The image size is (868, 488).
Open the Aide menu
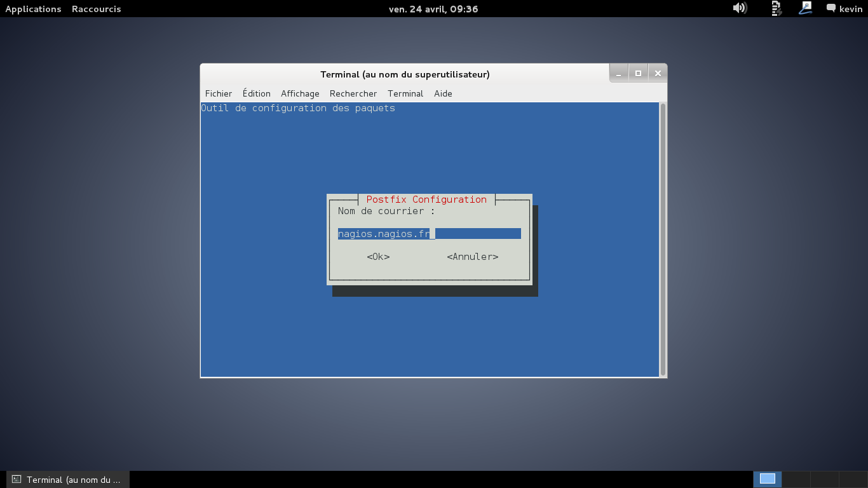[443, 93]
